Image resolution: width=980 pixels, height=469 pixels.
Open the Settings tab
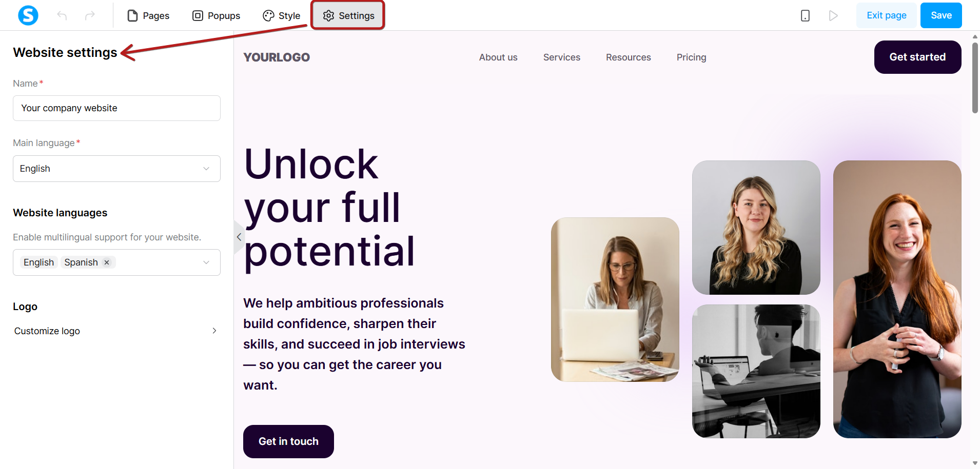pyautogui.click(x=348, y=15)
